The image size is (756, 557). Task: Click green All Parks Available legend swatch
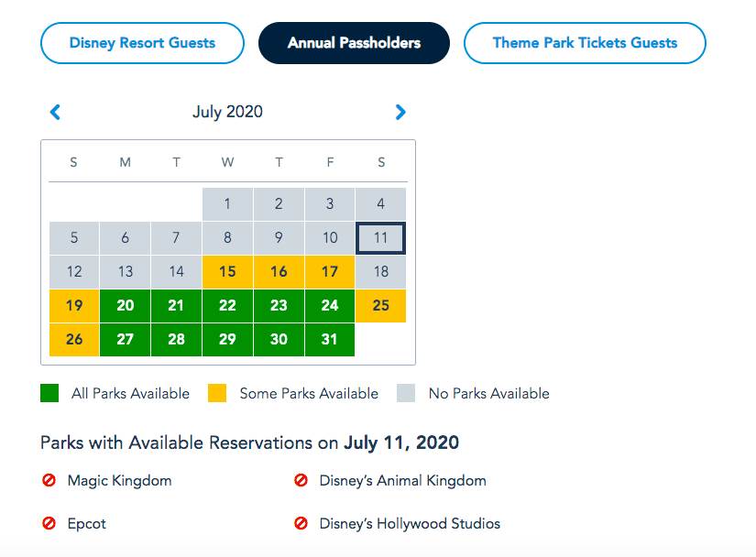pyautogui.click(x=49, y=394)
